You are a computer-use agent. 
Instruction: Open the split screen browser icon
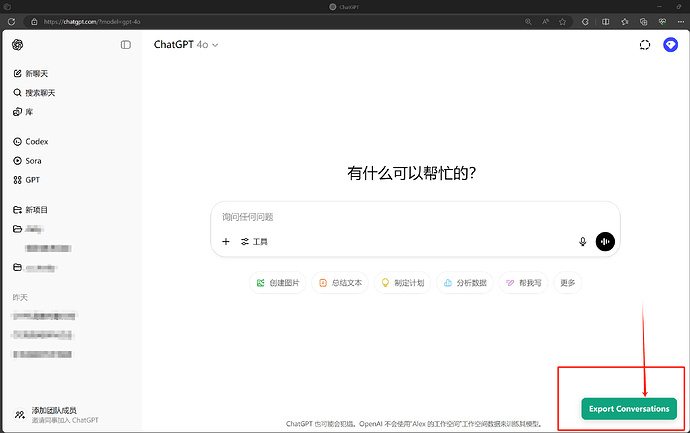[606, 22]
